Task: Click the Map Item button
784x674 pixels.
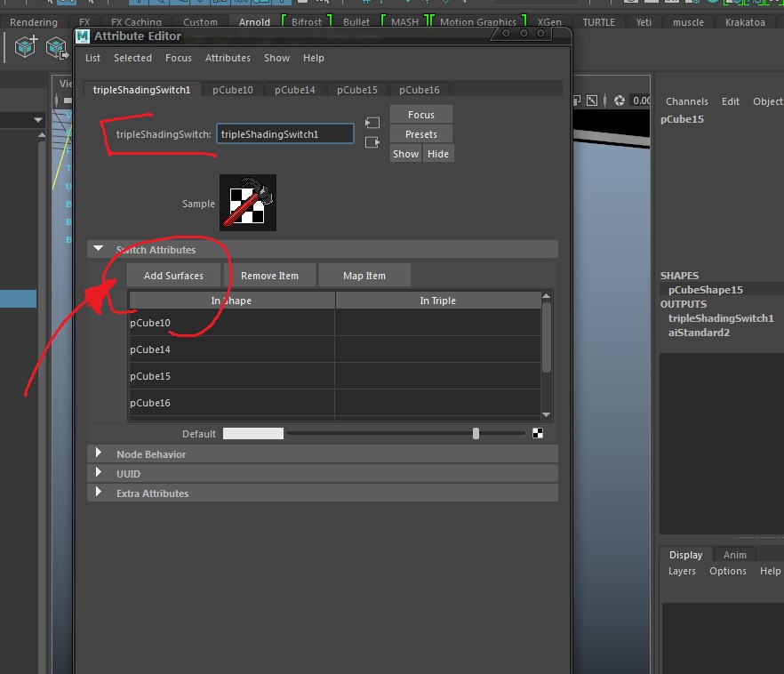Action: [364, 276]
